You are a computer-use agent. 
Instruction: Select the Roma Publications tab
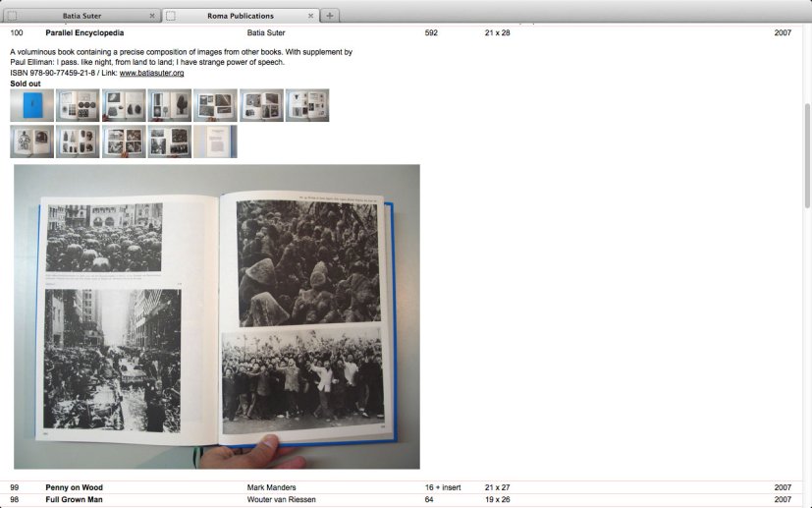coord(241,16)
